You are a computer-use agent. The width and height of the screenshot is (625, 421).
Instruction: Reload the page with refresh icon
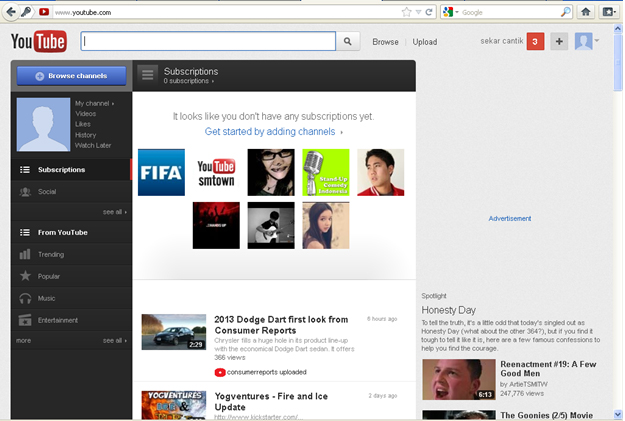pyautogui.click(x=429, y=12)
